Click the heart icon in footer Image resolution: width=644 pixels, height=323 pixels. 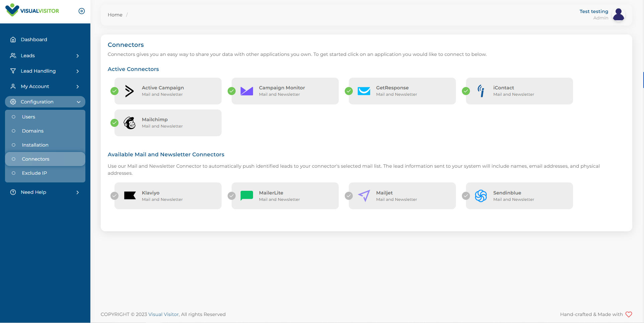coord(629,314)
